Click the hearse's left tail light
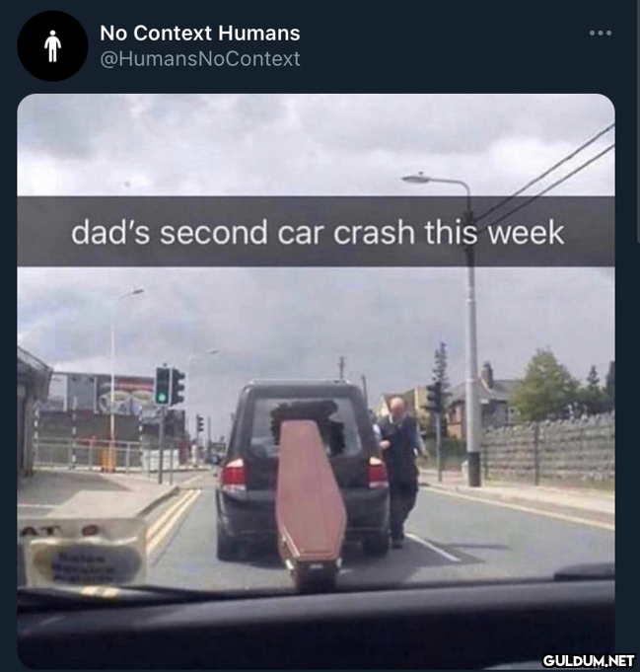The height and width of the screenshot is (672, 640). (x=234, y=475)
